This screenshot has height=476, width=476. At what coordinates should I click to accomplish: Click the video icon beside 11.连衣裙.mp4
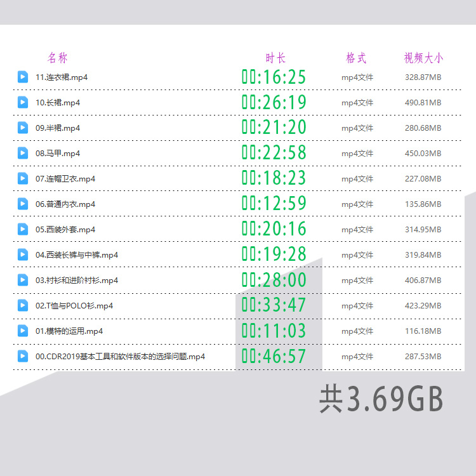(23, 77)
